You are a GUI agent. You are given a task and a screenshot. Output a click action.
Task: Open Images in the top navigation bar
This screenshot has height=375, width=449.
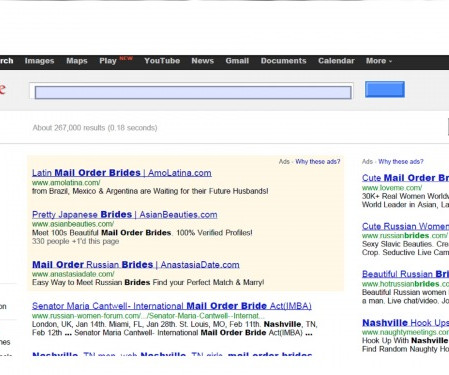click(39, 61)
